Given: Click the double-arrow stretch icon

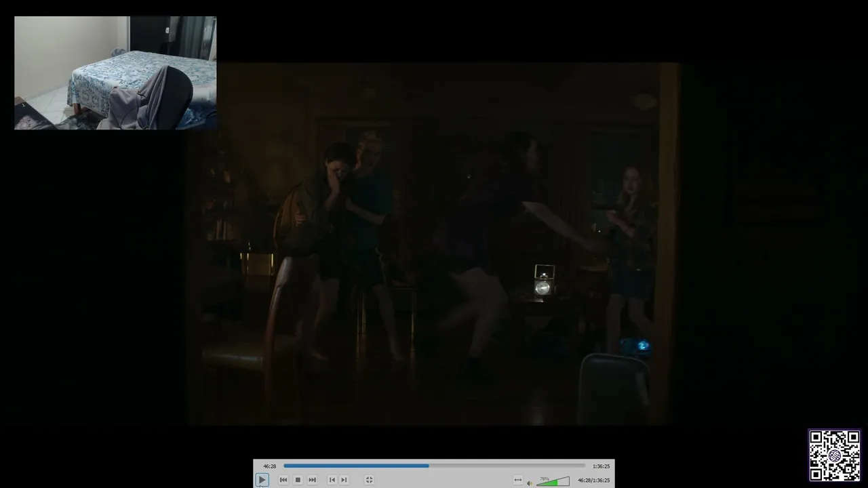Looking at the screenshot, I should point(518,480).
